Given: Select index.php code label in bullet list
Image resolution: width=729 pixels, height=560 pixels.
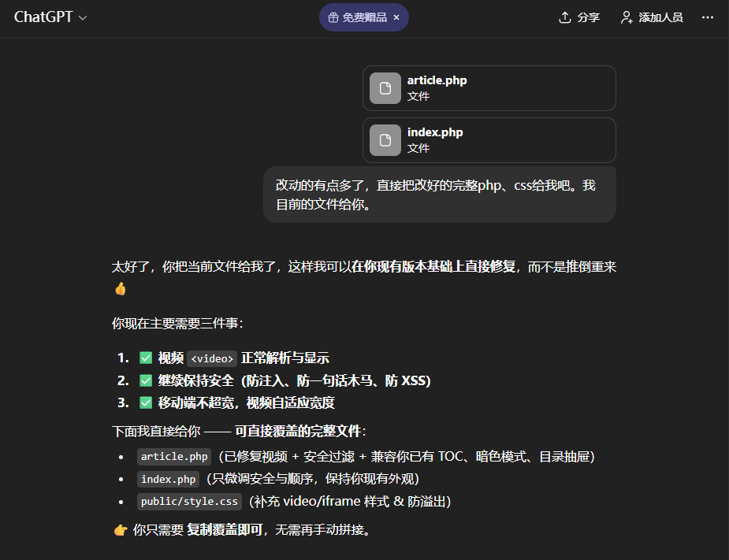Looking at the screenshot, I should pos(168,479).
